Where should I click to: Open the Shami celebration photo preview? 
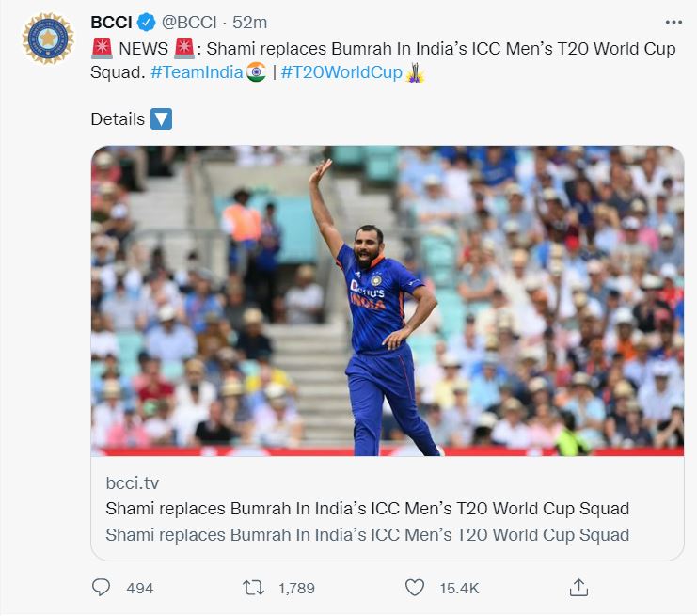tap(388, 301)
